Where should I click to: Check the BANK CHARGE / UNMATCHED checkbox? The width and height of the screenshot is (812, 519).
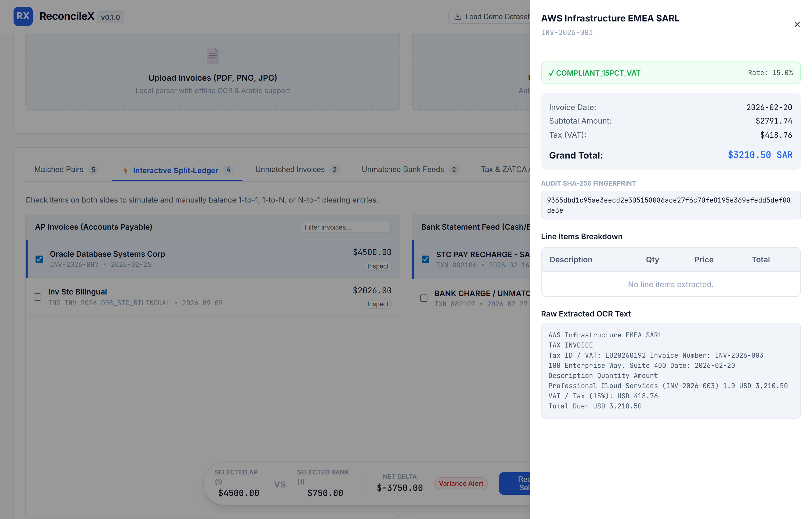tap(423, 298)
